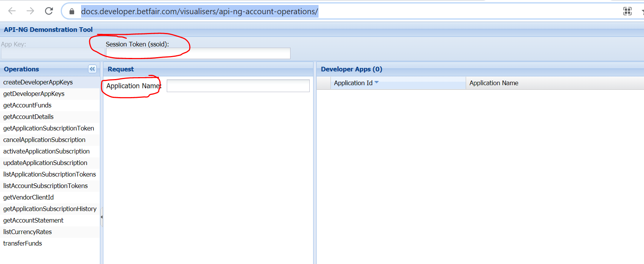The height and width of the screenshot is (264, 644).
Task: Open activateApplicationSubscription operation
Action: pos(50,151)
